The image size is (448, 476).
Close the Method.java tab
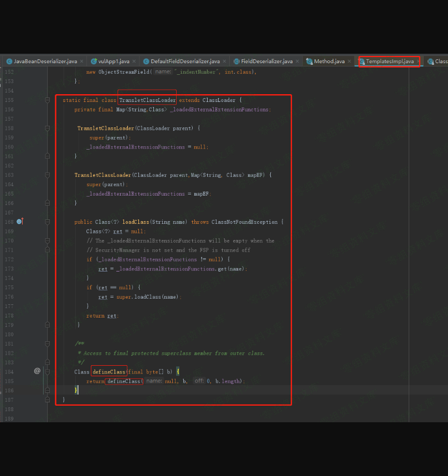pos(350,62)
